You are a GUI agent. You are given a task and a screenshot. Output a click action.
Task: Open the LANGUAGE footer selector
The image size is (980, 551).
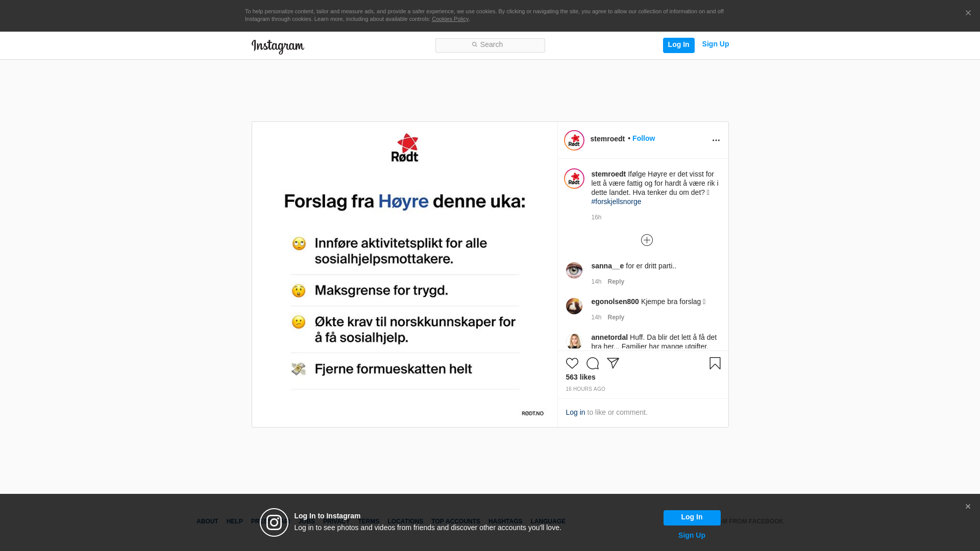548,521
